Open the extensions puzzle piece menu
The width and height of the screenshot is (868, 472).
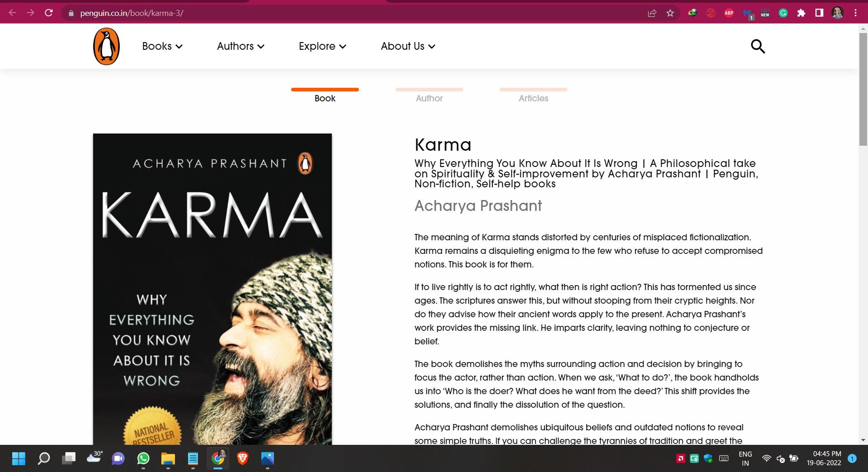801,13
